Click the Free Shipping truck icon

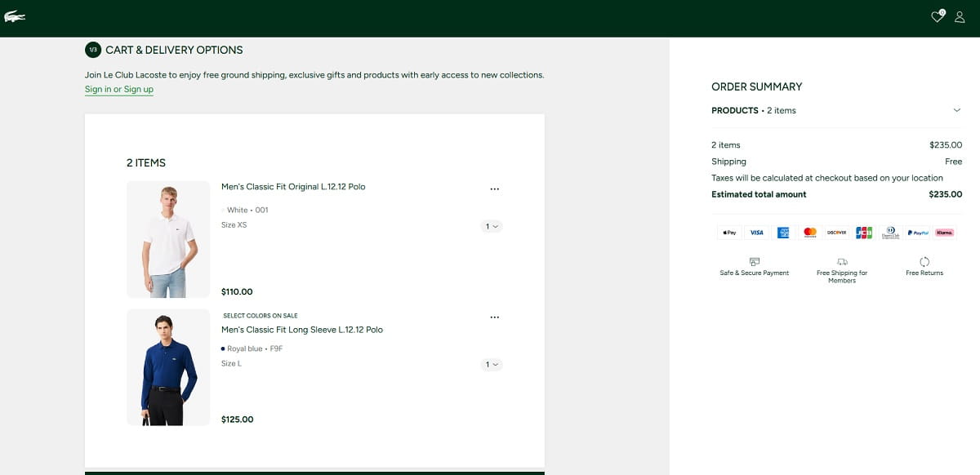coord(842,262)
